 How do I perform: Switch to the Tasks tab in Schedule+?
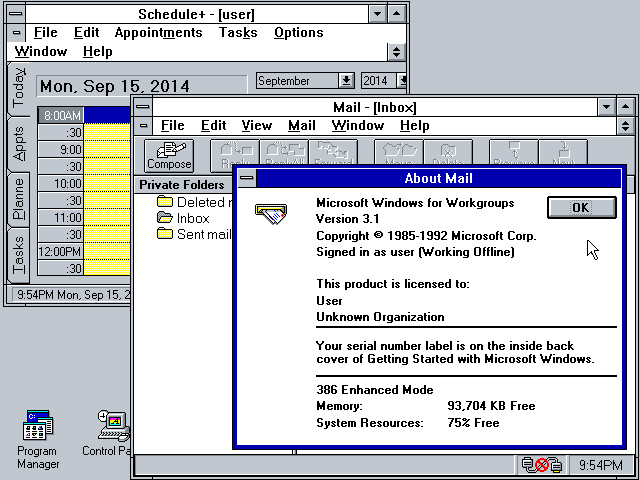coord(18,255)
